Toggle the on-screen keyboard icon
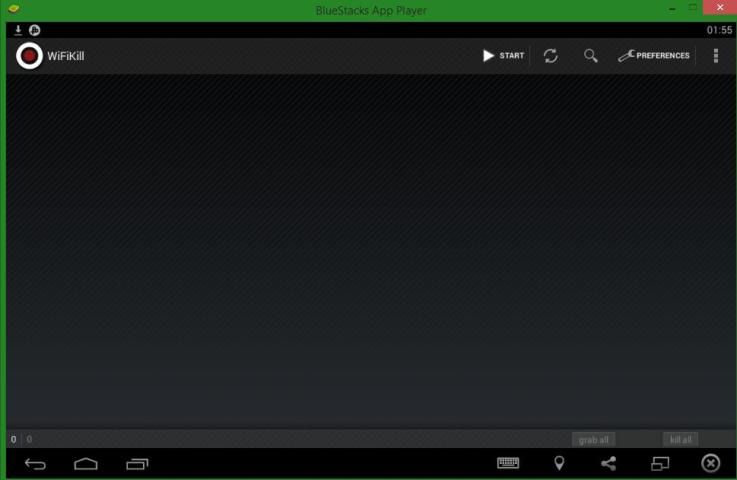This screenshot has width=737, height=480. click(x=508, y=463)
